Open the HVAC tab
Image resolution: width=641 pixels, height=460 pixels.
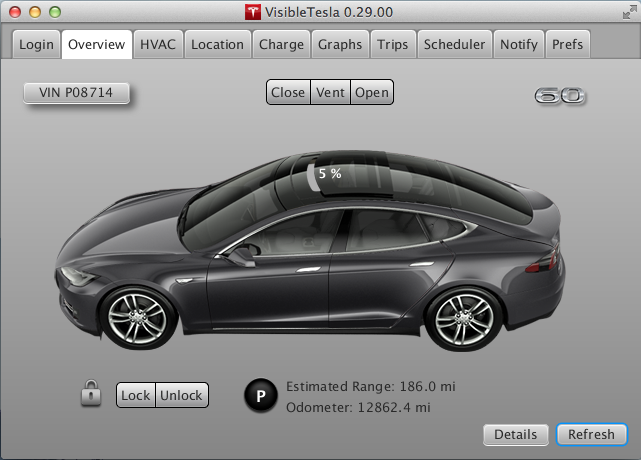tap(158, 44)
